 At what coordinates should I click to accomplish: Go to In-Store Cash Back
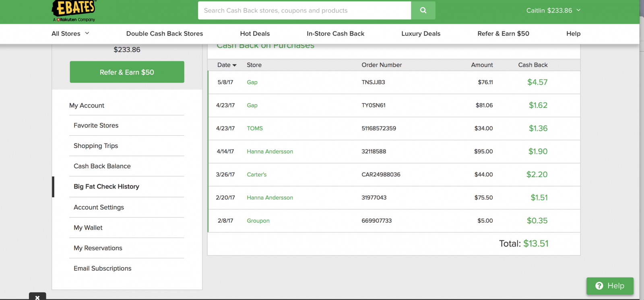(x=335, y=33)
